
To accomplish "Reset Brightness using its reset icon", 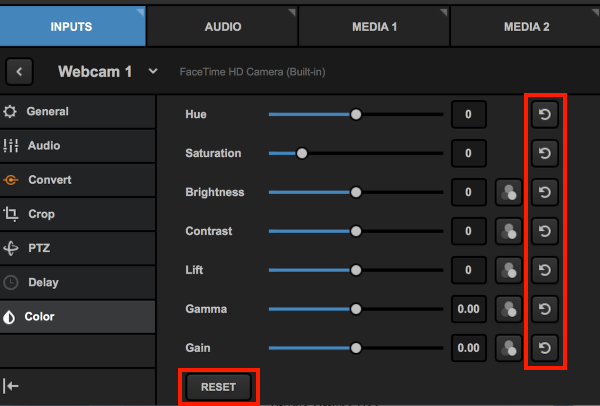I will pyautogui.click(x=545, y=192).
